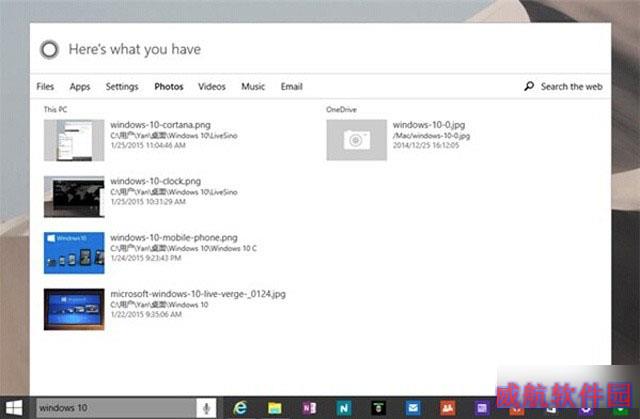Open the OneDrive windows-10-0.jpg placeholder thumbnail
The width and height of the screenshot is (640, 419).
[357, 140]
